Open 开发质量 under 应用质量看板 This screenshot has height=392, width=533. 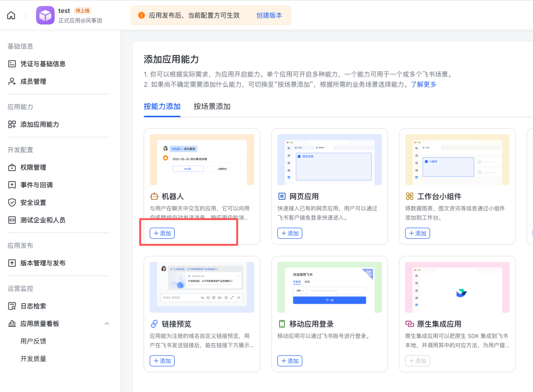(x=34, y=358)
